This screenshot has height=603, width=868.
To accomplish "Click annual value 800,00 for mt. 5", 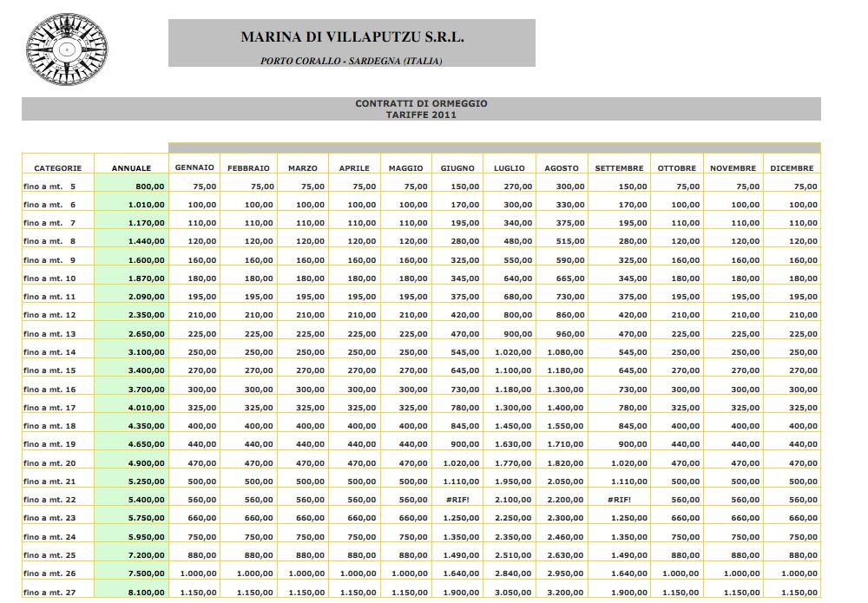I will tap(150, 187).
